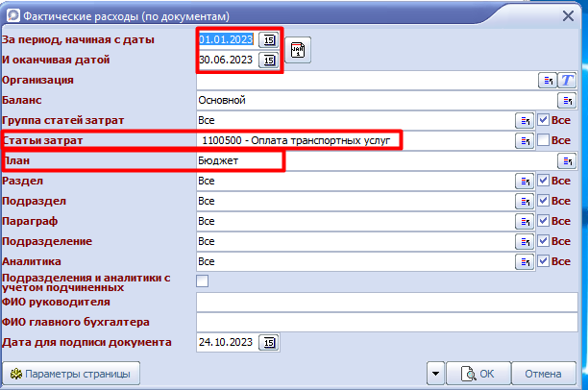Open the Раздел selection list
The height and width of the screenshot is (390, 588).
pos(526,181)
